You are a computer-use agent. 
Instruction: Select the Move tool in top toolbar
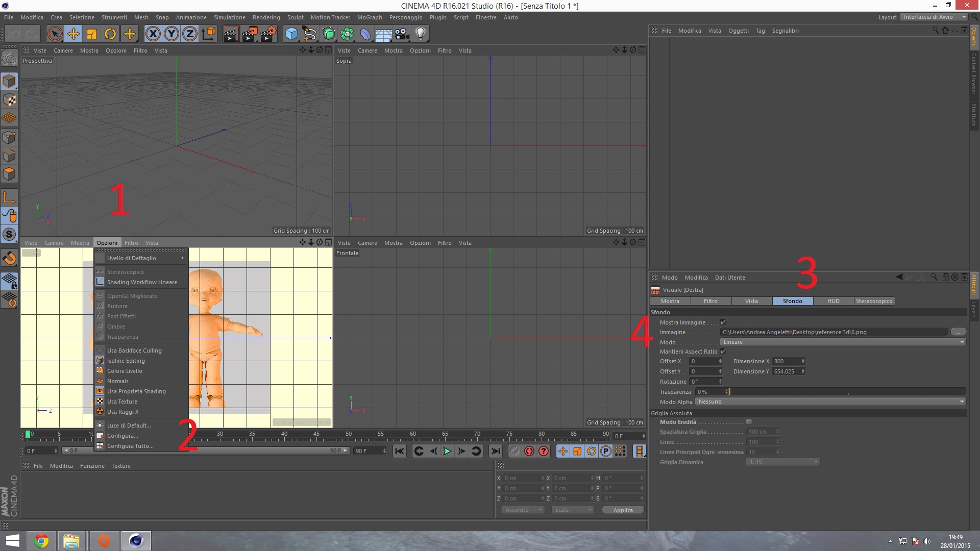point(73,34)
